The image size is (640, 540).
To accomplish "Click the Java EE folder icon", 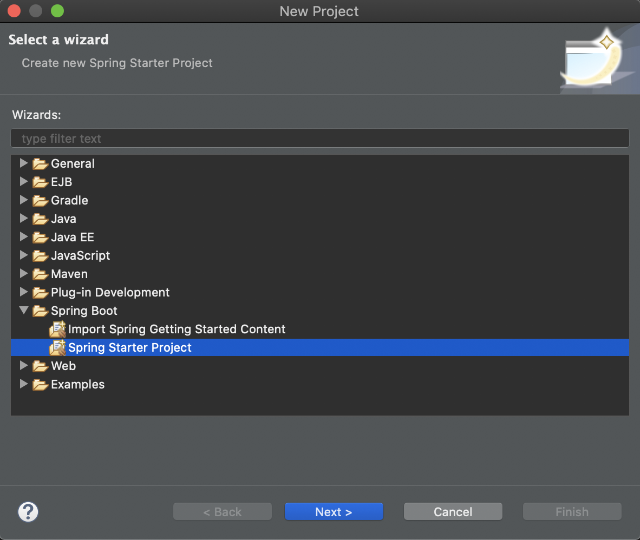I will point(40,237).
